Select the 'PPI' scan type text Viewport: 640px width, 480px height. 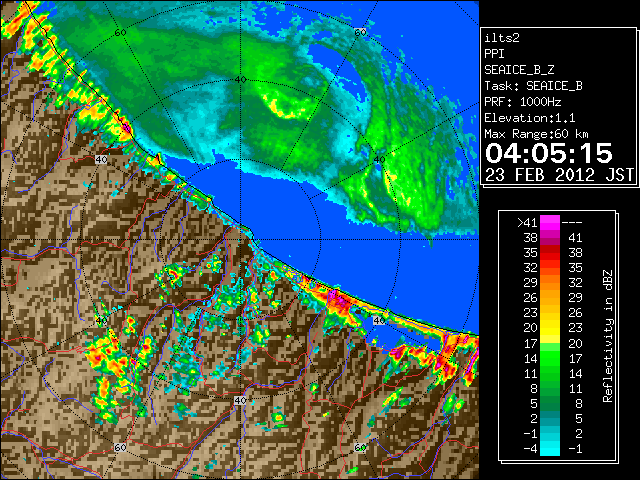pyautogui.click(x=494, y=54)
